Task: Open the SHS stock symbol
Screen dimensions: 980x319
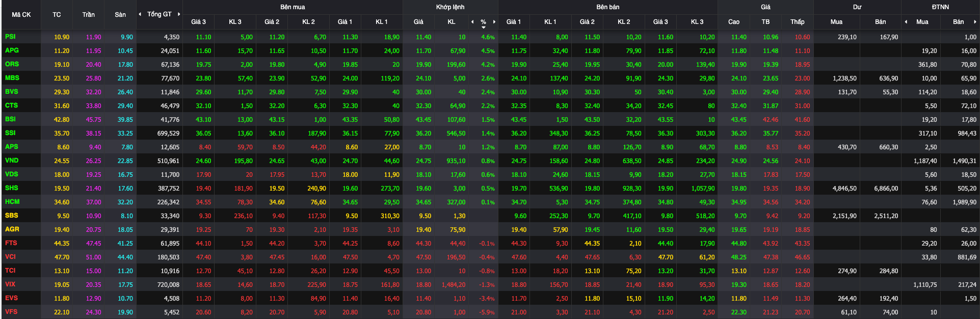Action: tap(12, 188)
